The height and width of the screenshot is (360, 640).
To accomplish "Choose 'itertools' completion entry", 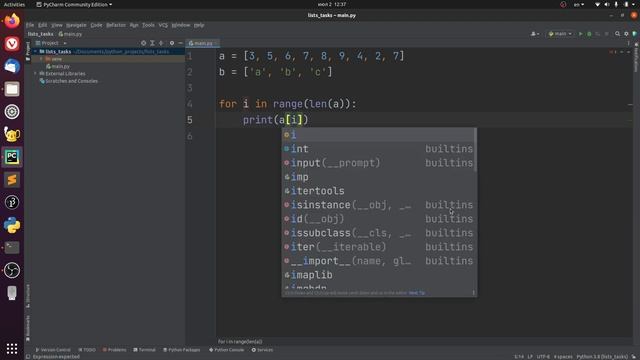I will point(379,191).
